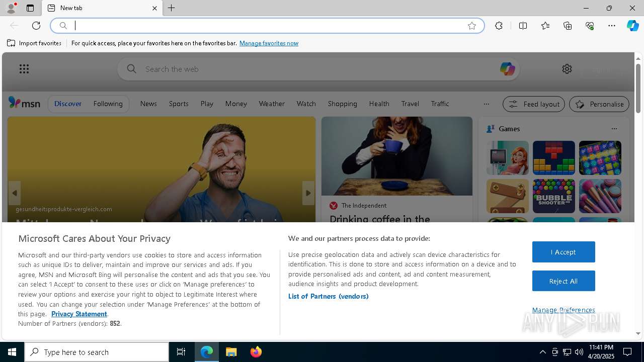Image resolution: width=644 pixels, height=362 pixels.
Task: Toggle Split screen view
Action: 523,26
